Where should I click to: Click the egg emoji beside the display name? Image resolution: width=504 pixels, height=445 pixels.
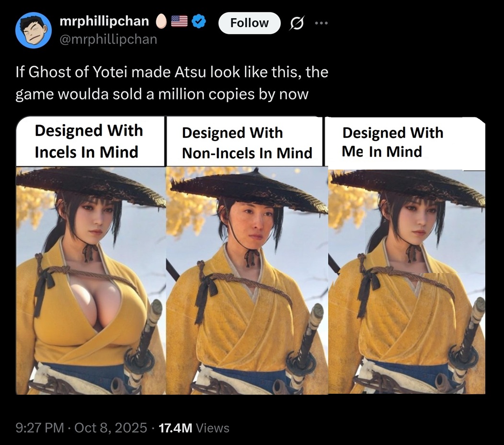(x=161, y=22)
